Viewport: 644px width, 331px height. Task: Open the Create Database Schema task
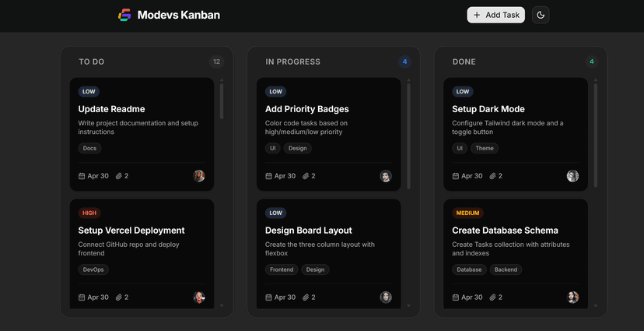[505, 231]
